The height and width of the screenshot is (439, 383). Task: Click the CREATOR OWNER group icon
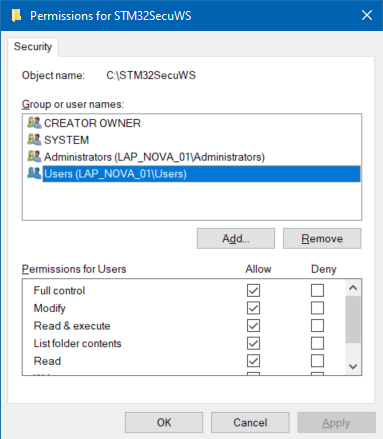click(x=34, y=123)
